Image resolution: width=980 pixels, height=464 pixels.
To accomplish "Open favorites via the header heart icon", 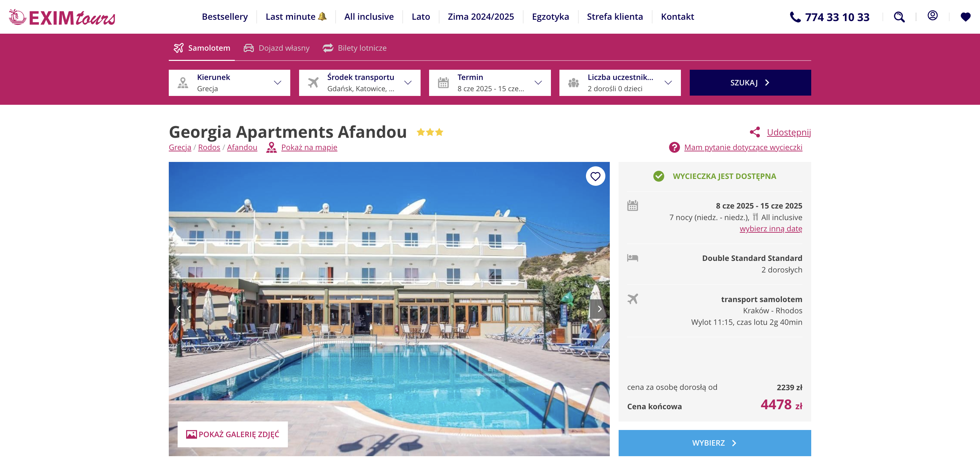I will (x=965, y=17).
